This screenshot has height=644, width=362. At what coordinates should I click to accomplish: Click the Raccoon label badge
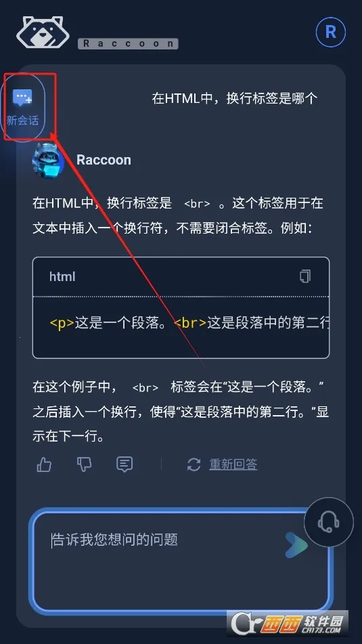point(128,43)
